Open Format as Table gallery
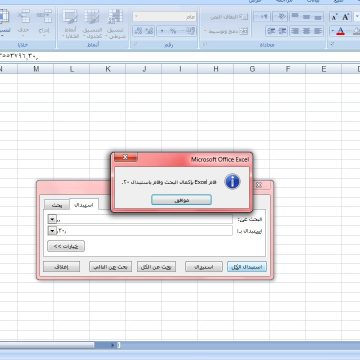 (92, 24)
